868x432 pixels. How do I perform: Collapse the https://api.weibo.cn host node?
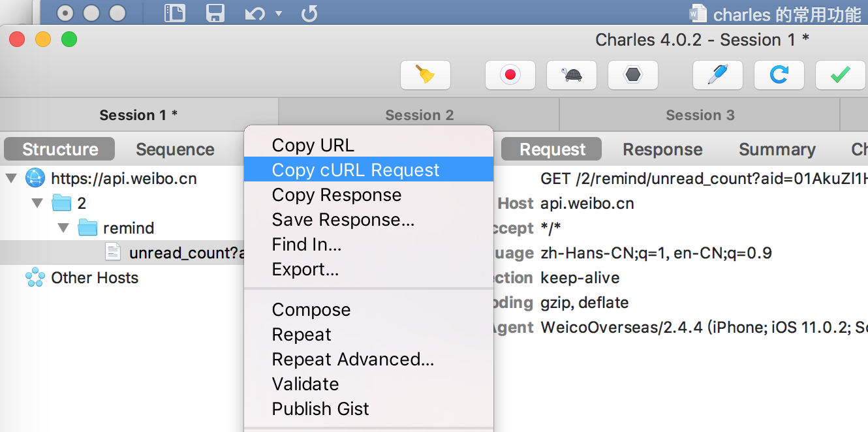(x=11, y=178)
